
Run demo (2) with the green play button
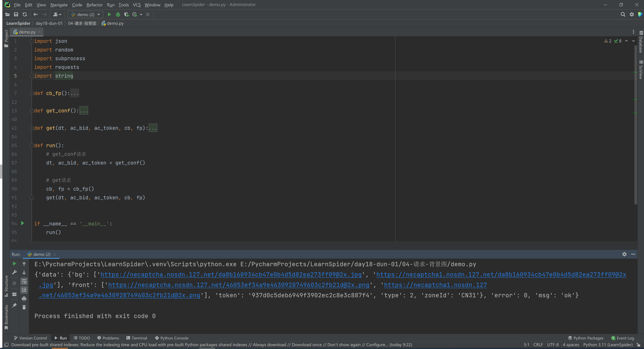[109, 15]
